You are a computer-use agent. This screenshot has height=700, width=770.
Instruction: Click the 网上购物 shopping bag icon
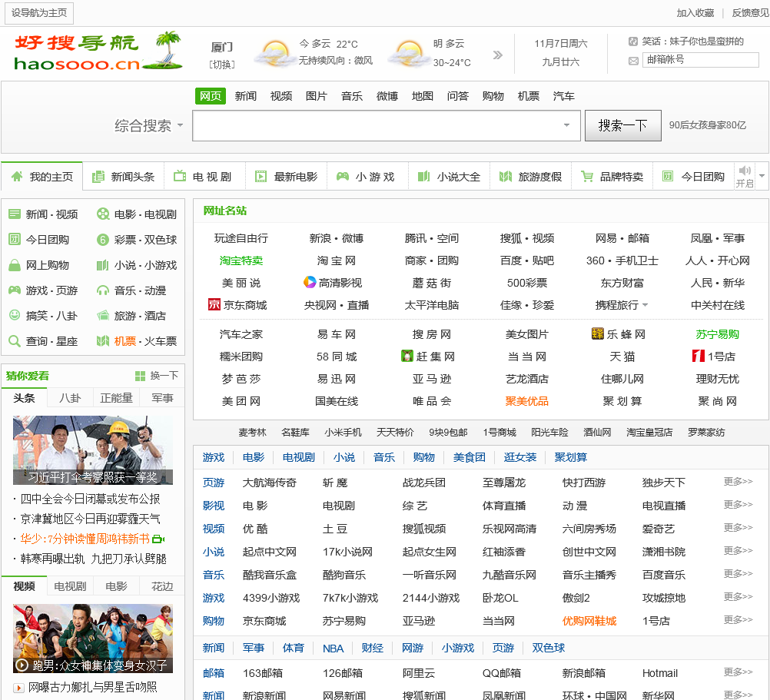point(15,265)
